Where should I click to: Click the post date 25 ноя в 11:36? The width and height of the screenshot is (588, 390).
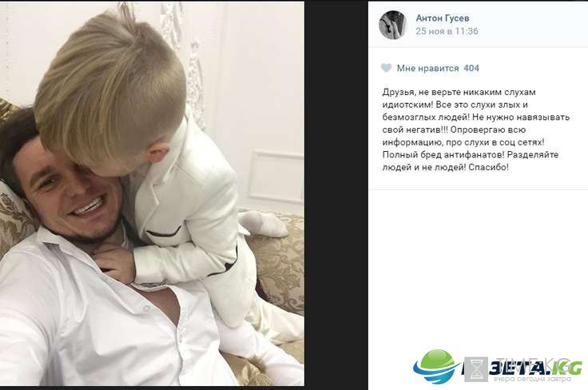pyautogui.click(x=447, y=31)
